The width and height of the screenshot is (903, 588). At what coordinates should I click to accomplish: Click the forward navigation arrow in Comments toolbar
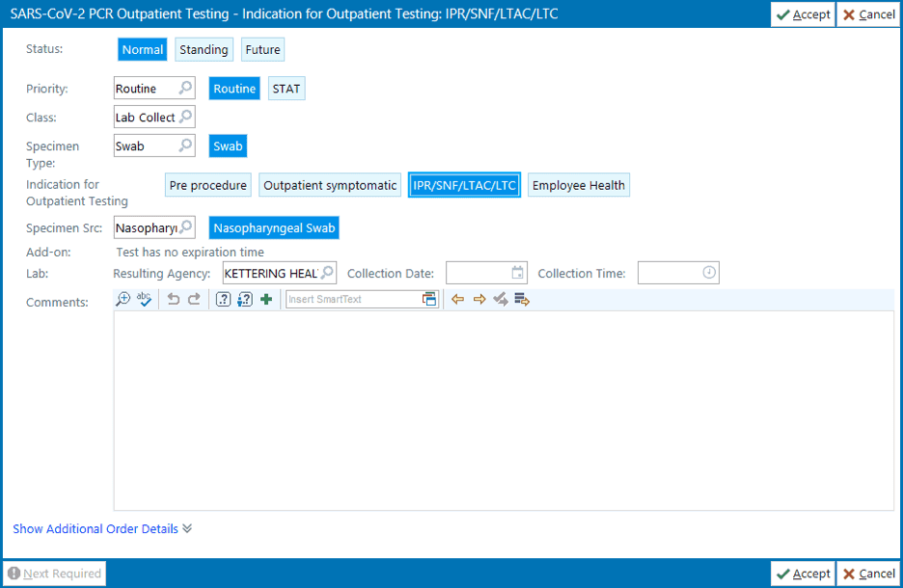click(479, 299)
